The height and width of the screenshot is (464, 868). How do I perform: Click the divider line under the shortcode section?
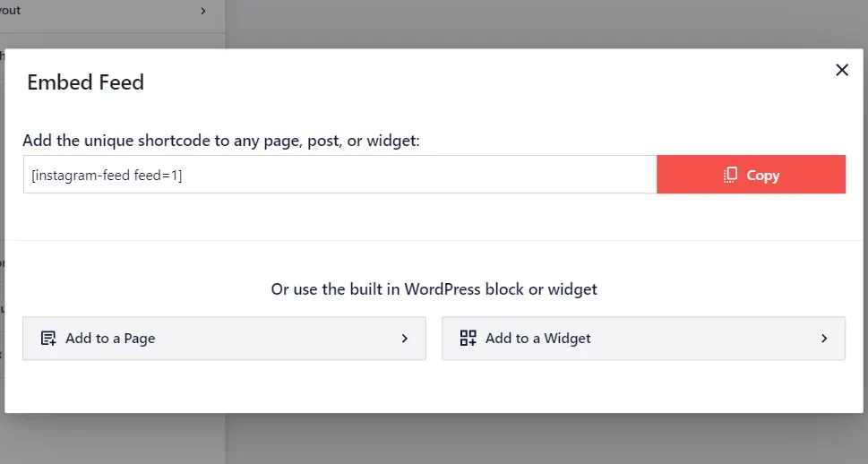point(434,240)
